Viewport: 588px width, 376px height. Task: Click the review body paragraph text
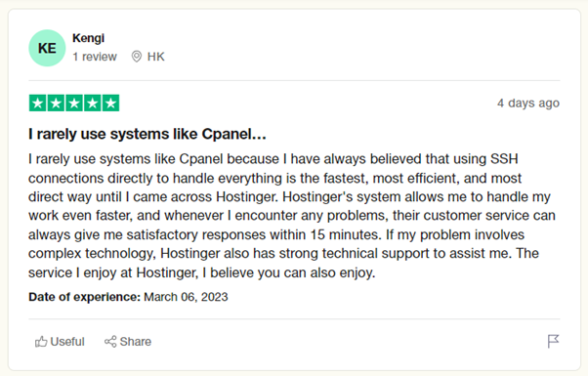(292, 216)
